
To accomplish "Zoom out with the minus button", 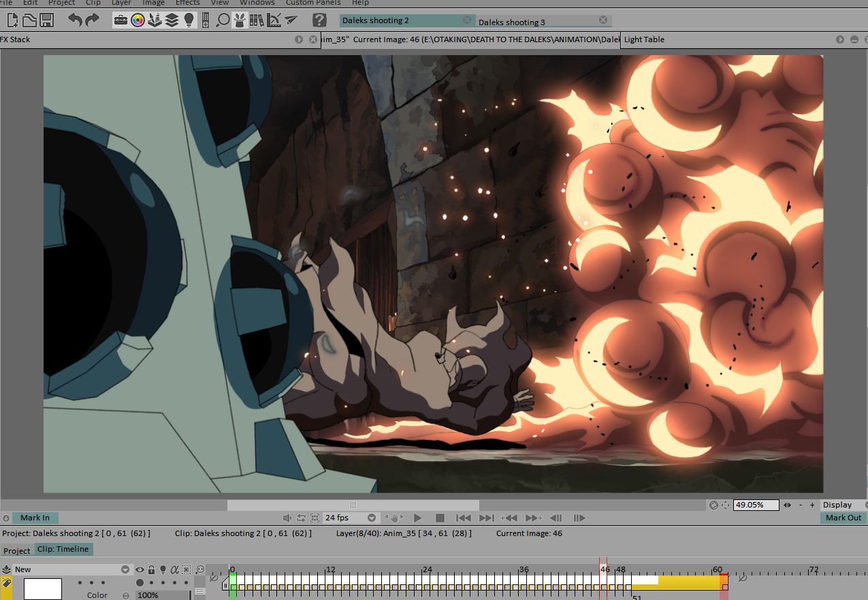I will (x=801, y=505).
